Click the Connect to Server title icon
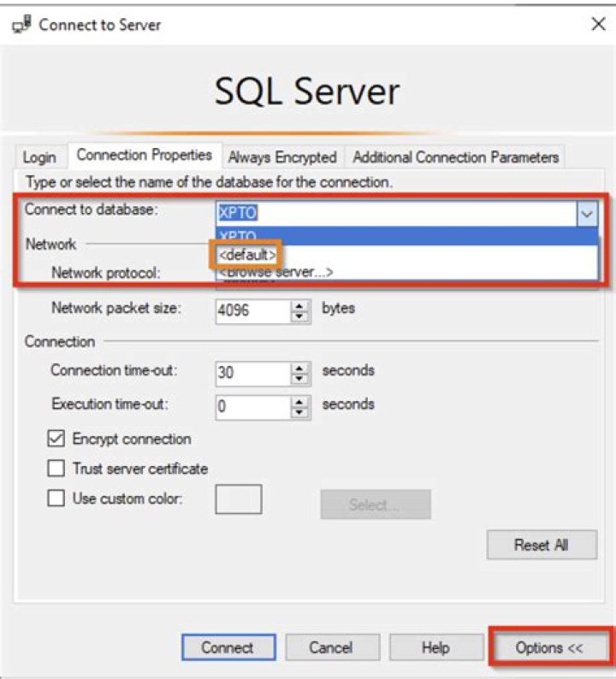616x679 pixels. click(21, 24)
